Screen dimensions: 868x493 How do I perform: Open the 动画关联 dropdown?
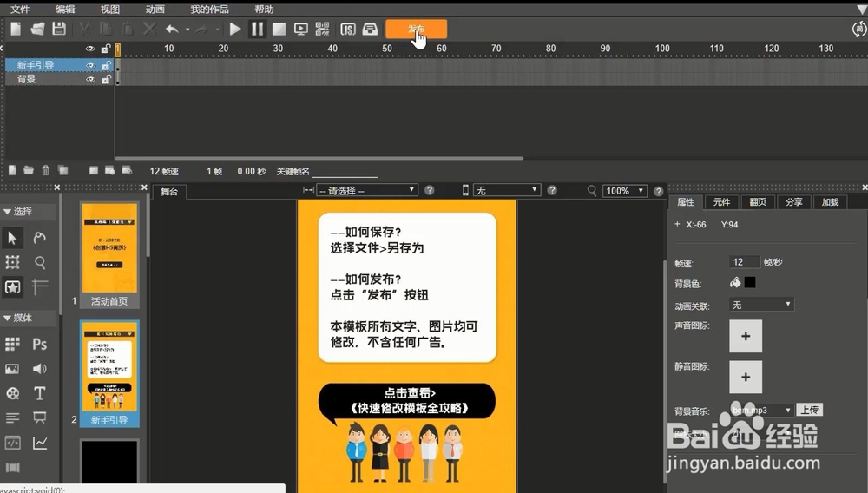pyautogui.click(x=762, y=305)
